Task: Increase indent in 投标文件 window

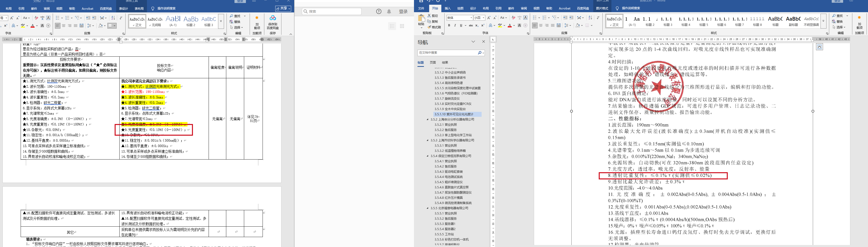Action: [x=571, y=18]
